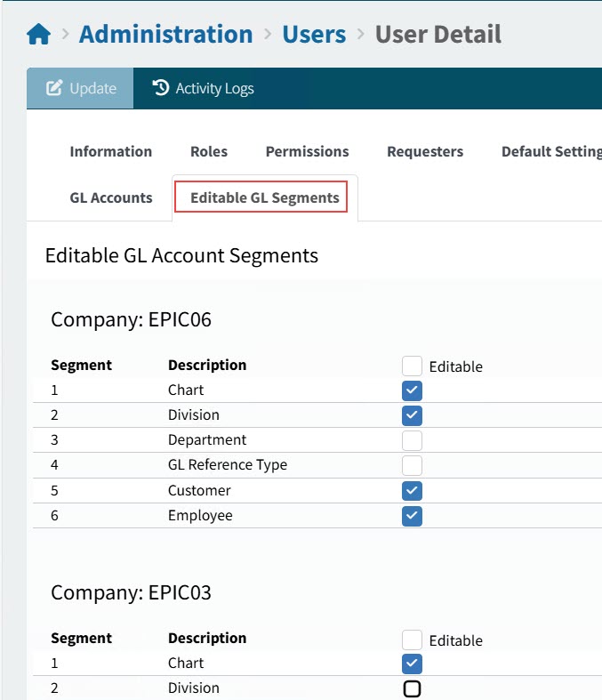
Task: Uncheck Customer editable for EPIC06
Action: point(412,491)
